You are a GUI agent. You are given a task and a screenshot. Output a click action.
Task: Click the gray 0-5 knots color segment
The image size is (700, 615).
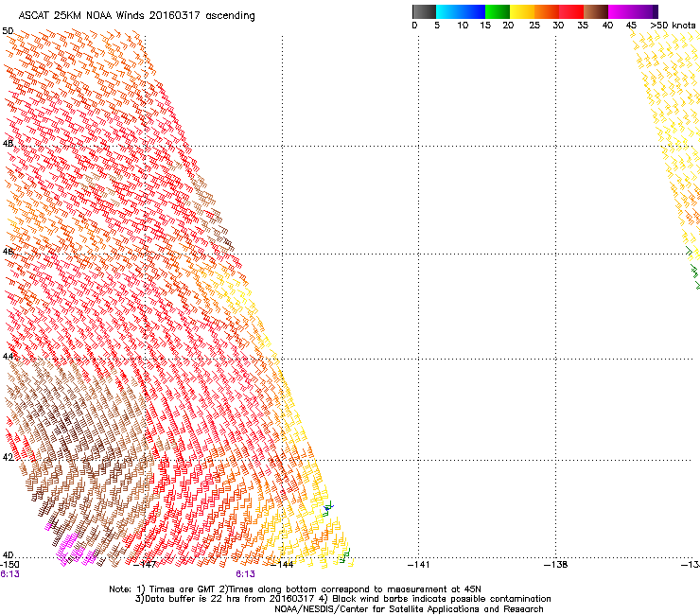(424, 11)
